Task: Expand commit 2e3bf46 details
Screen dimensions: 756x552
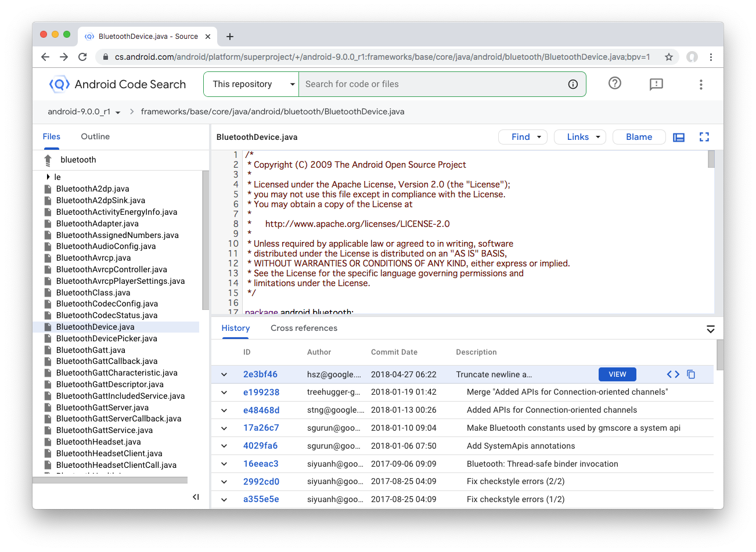Action: 224,374
